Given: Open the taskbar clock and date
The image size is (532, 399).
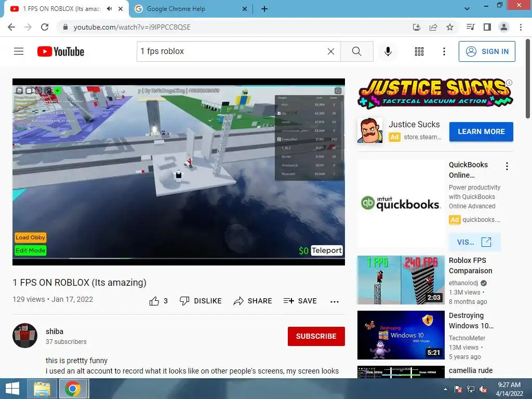Looking at the screenshot, I should (x=509, y=389).
